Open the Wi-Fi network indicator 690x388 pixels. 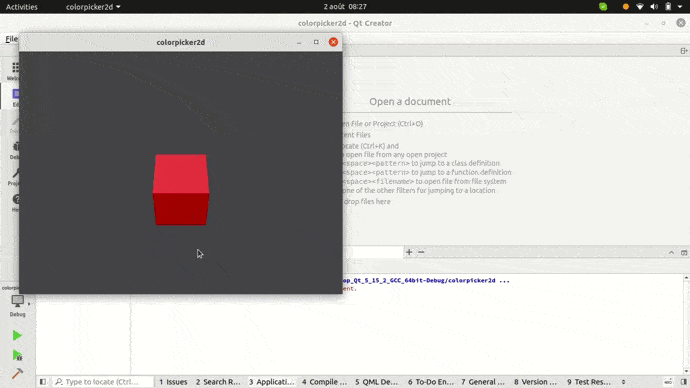pos(640,7)
